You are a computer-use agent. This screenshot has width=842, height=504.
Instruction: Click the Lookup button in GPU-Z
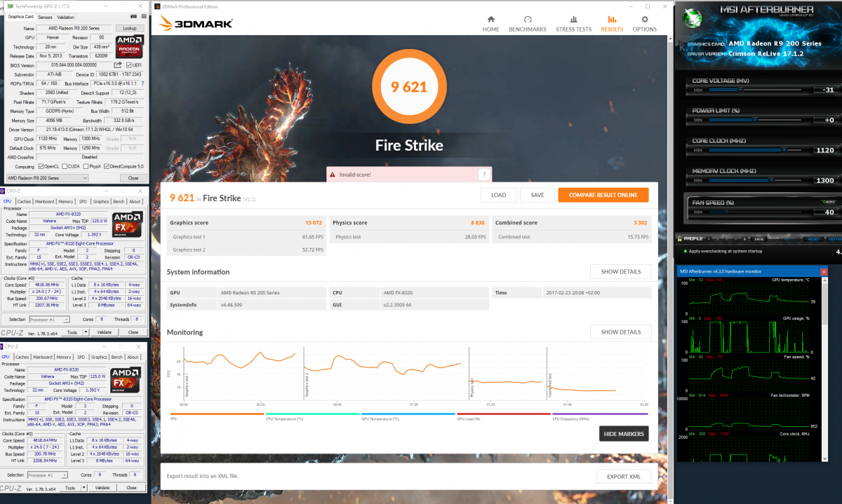click(130, 28)
